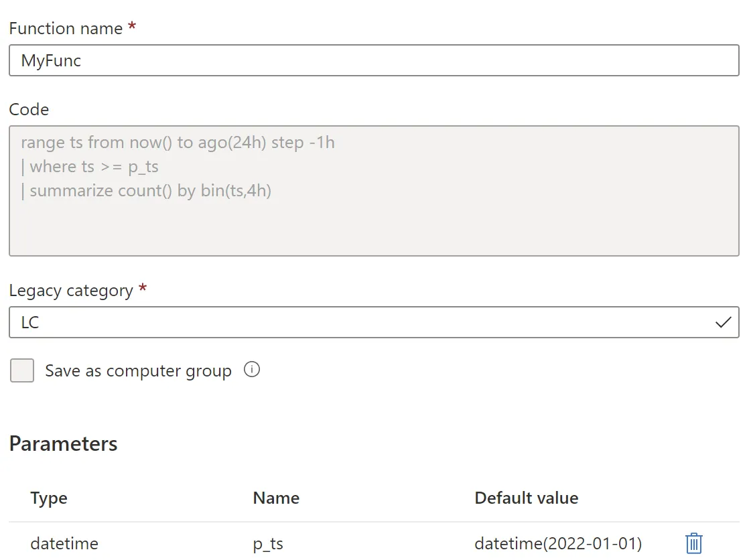Delete the p_ts parameter with the trash icon
Screen dimensions: 749x560
tap(694, 543)
